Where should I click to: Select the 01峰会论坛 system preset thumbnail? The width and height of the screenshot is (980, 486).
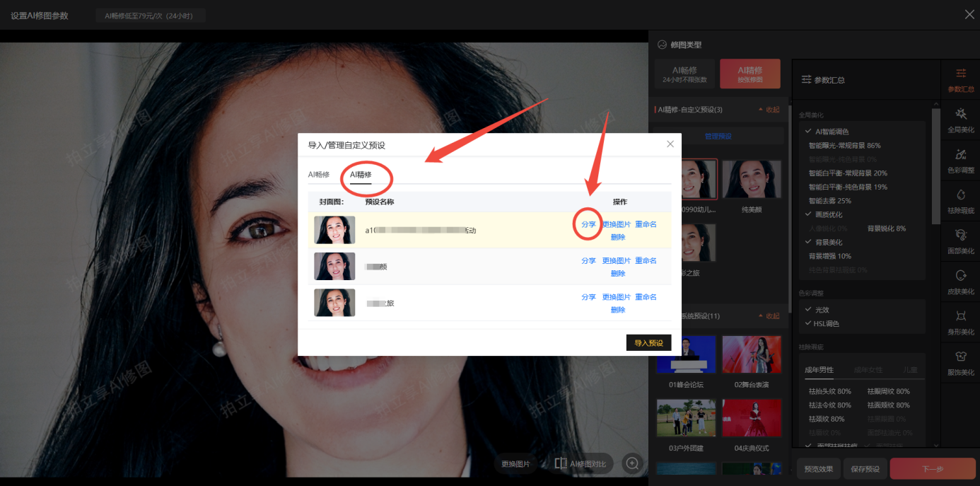(686, 355)
